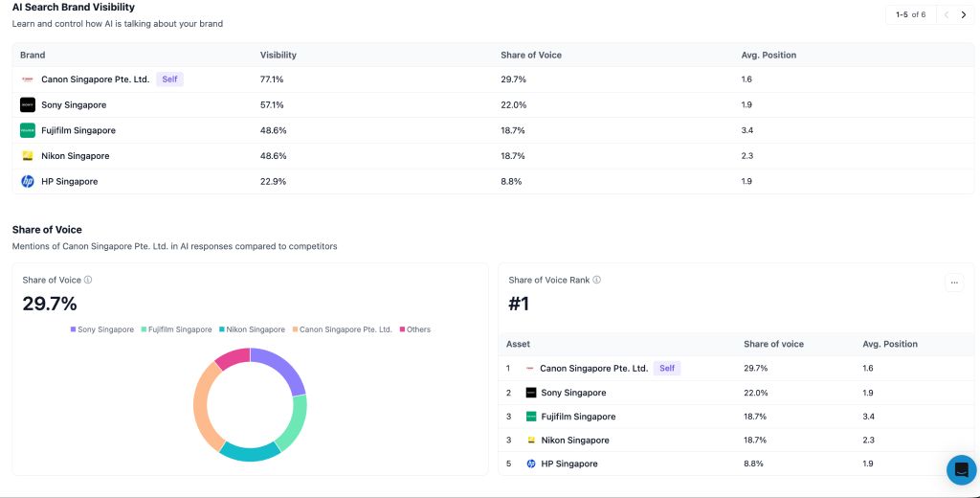Click the 77.1% visibility value
980x498 pixels.
(272, 79)
